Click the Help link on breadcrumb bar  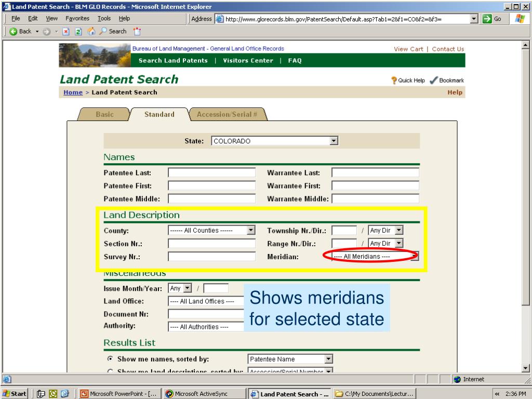[455, 92]
